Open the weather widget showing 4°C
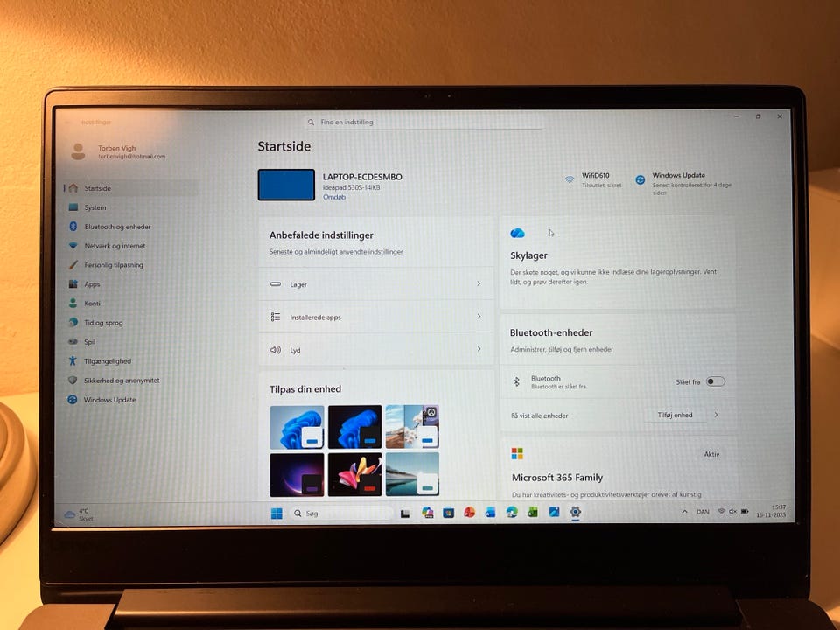The image size is (840, 630). pyautogui.click(x=78, y=514)
